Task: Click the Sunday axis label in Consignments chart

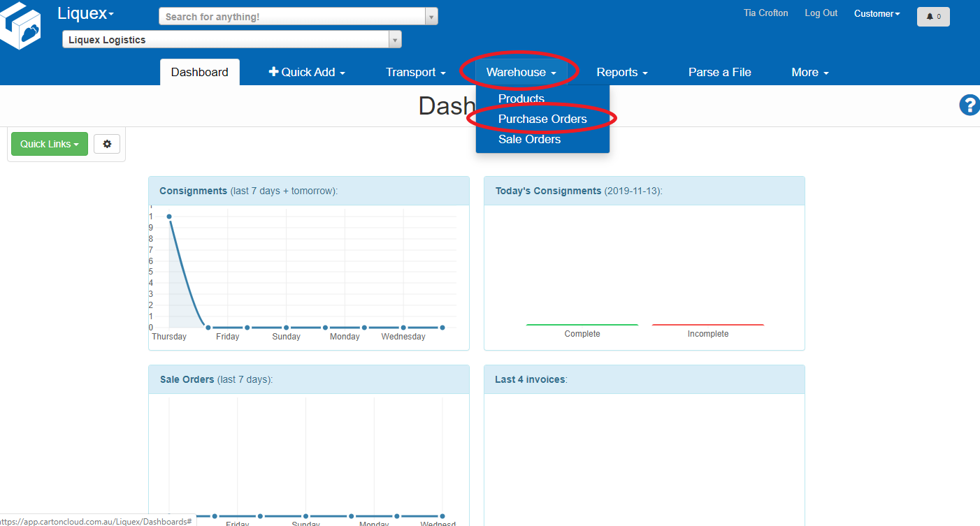Action: [287, 337]
